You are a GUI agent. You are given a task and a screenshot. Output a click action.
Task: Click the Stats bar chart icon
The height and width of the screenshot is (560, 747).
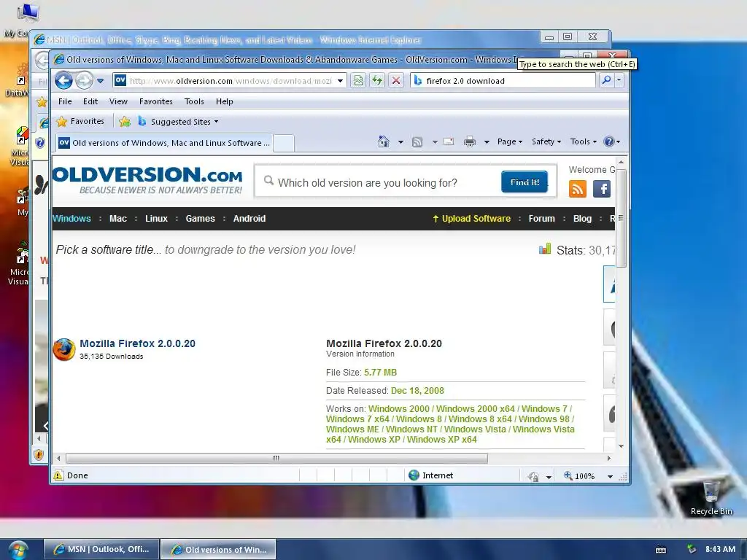[x=544, y=249]
